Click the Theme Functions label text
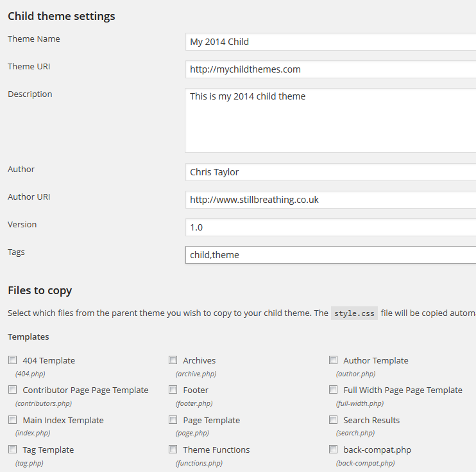Image resolution: width=476 pixels, height=472 pixels. (216, 450)
